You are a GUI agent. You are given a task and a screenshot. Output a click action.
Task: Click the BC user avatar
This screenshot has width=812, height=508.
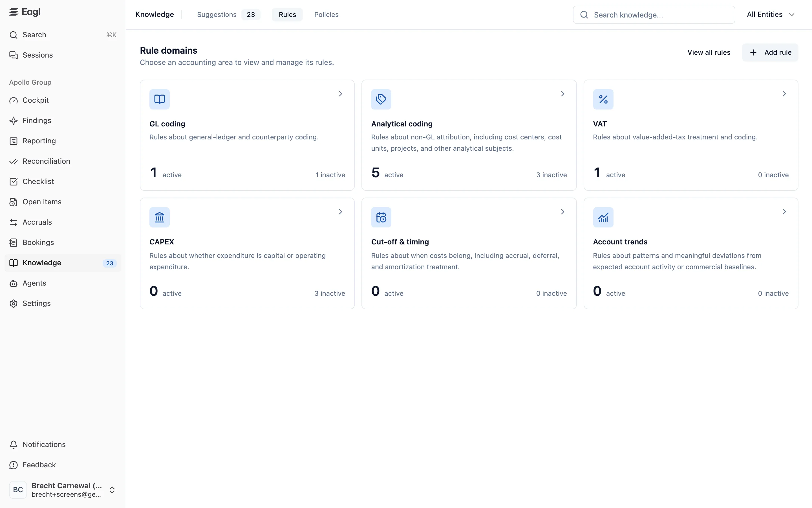(x=18, y=490)
